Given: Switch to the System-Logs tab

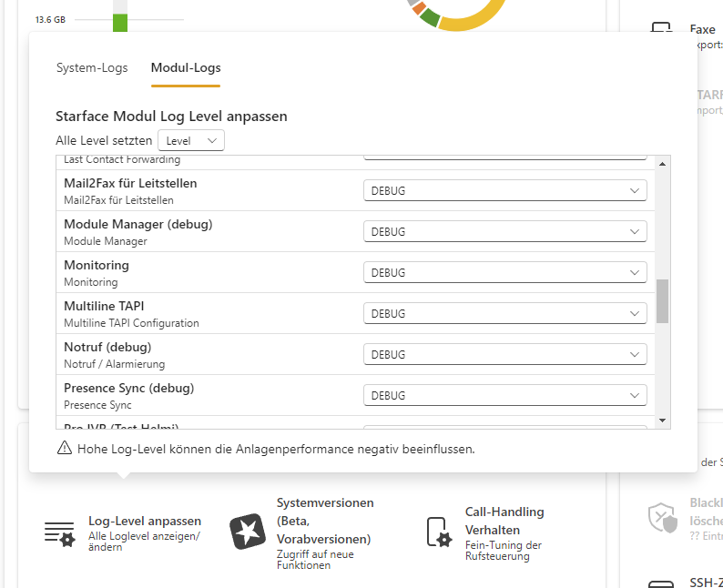Looking at the screenshot, I should pos(92,67).
